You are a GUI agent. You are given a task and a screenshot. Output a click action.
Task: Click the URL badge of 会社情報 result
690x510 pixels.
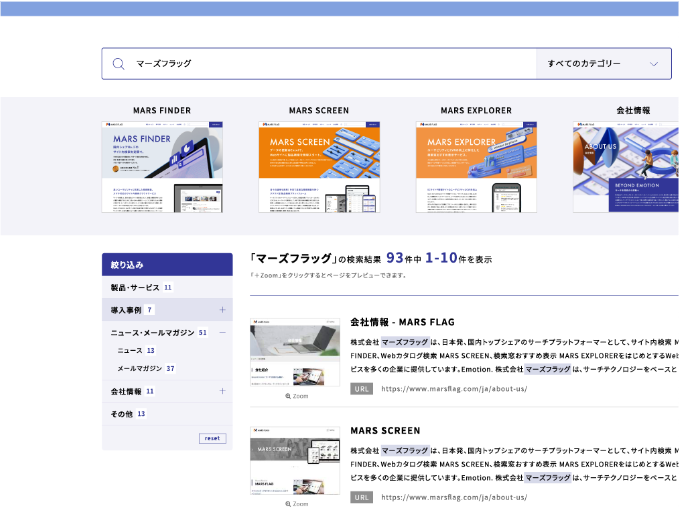click(361, 389)
